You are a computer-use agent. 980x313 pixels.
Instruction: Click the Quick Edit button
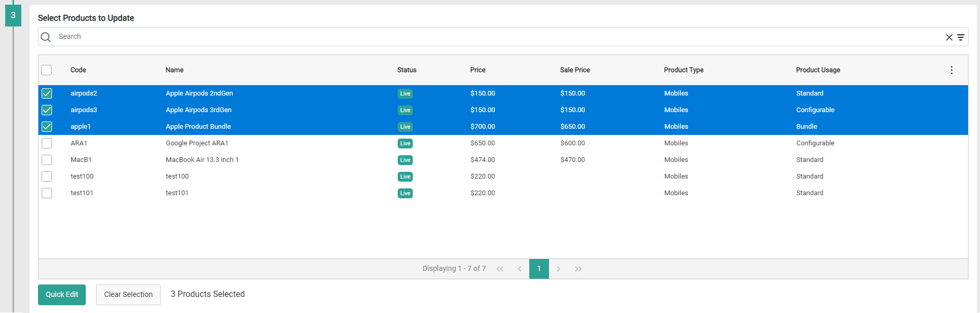point(62,295)
